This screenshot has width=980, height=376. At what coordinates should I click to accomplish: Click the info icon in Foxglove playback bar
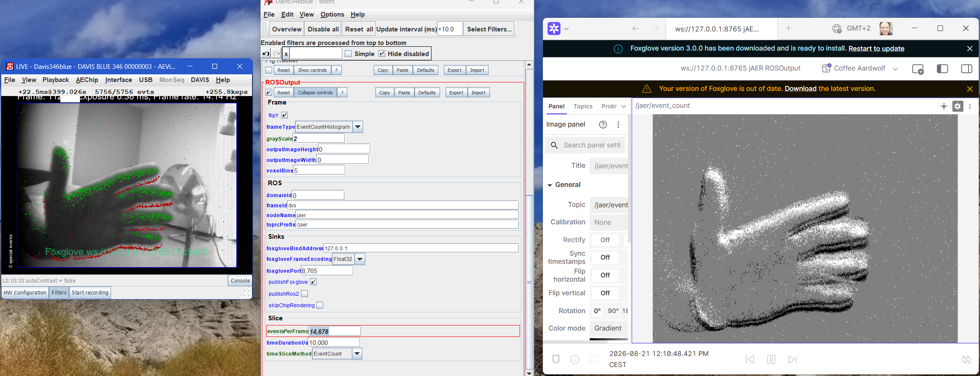point(575,359)
